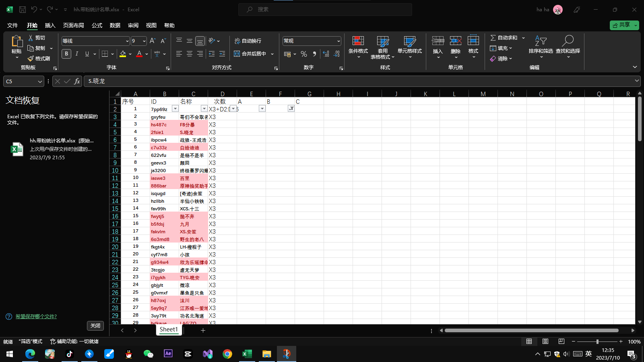Viewport: 644px width, 362px height.
Task: Increase font size with the larger A icon
Action: coord(153,41)
